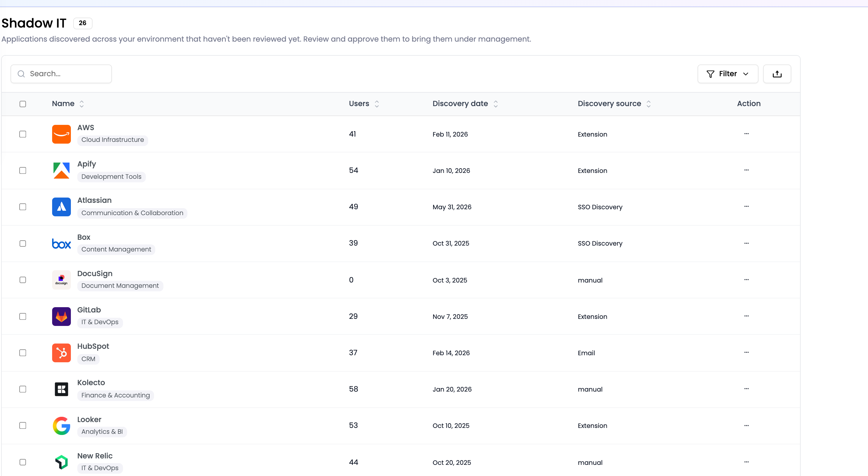Open the action menu for Kolecto row
Image resolution: width=868 pixels, height=476 pixels.
pyautogui.click(x=746, y=389)
